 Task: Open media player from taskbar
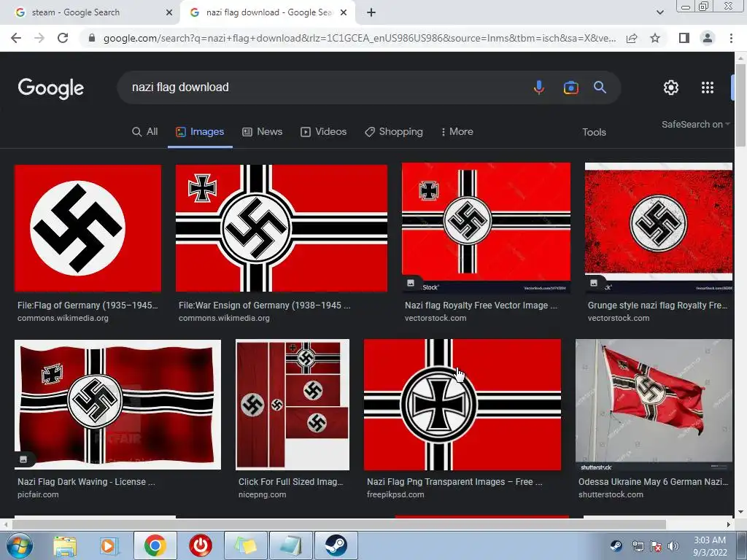(x=109, y=545)
